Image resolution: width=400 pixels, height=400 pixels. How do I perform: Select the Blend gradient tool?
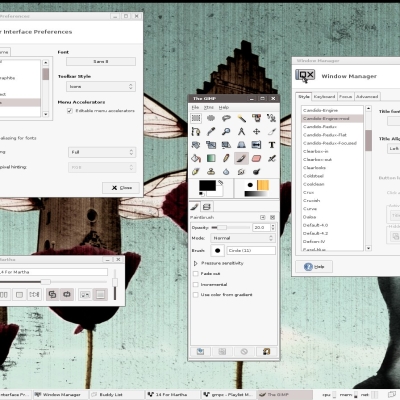pos(211,158)
